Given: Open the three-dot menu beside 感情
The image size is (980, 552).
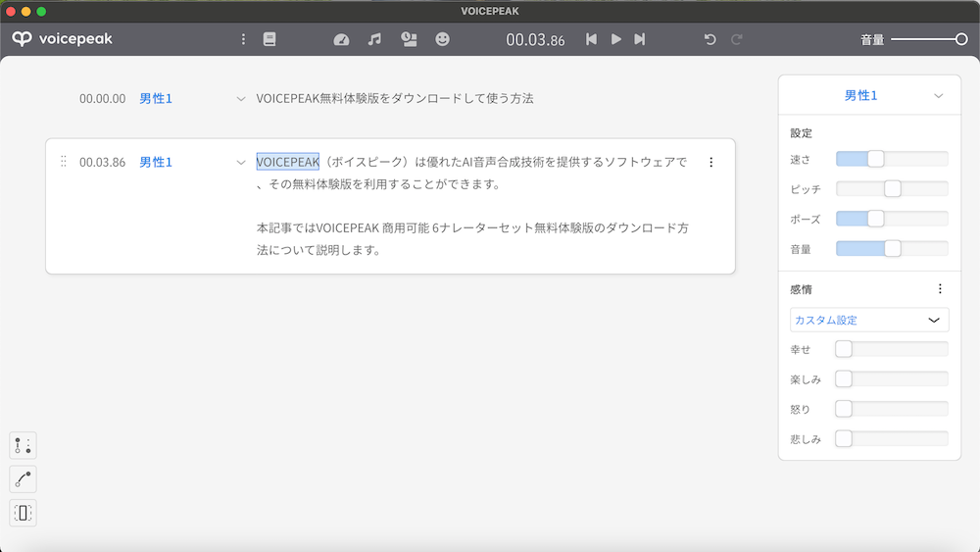Looking at the screenshot, I should tap(940, 289).
